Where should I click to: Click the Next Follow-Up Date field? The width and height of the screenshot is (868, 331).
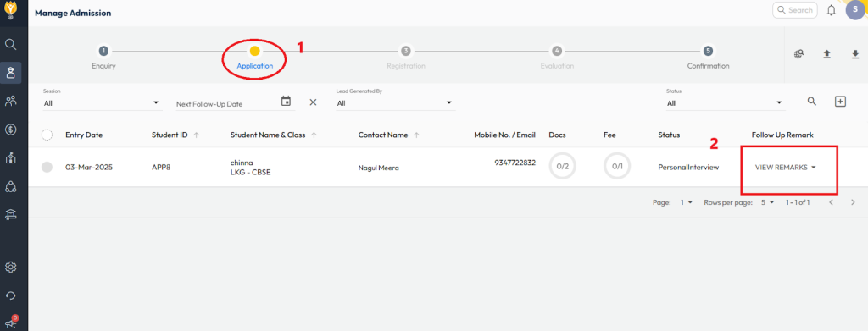[x=228, y=103]
